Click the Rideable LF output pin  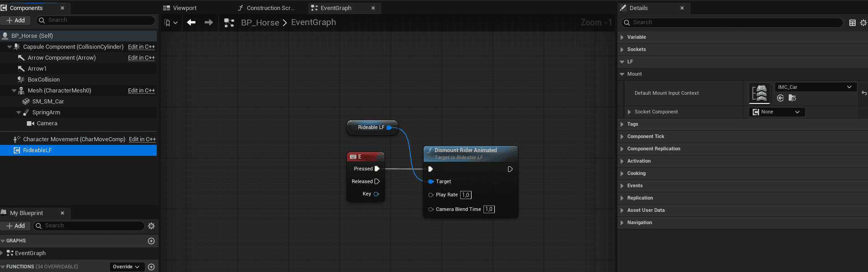(x=389, y=128)
